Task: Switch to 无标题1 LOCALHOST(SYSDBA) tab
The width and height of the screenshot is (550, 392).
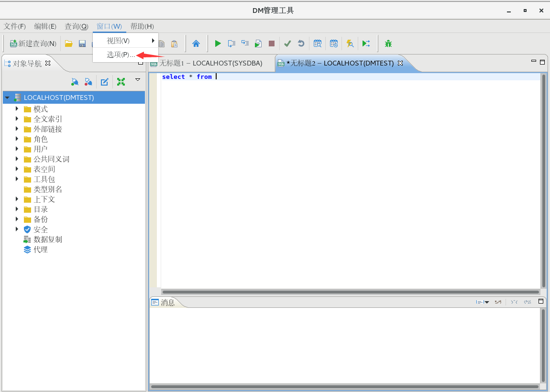Action: [x=210, y=63]
